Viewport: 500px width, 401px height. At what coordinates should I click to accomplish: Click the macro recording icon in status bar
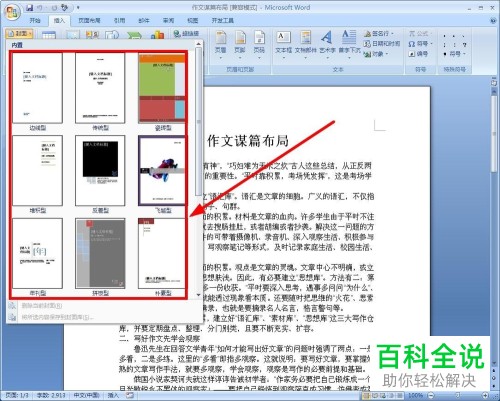pos(129,395)
